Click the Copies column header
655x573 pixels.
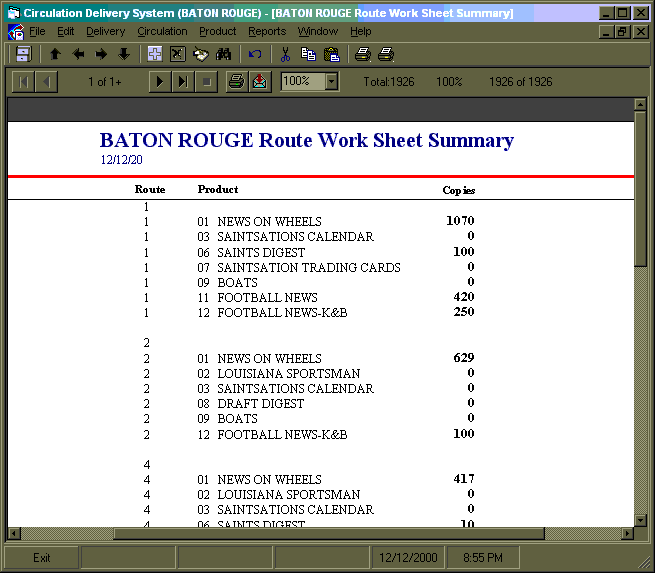459,190
